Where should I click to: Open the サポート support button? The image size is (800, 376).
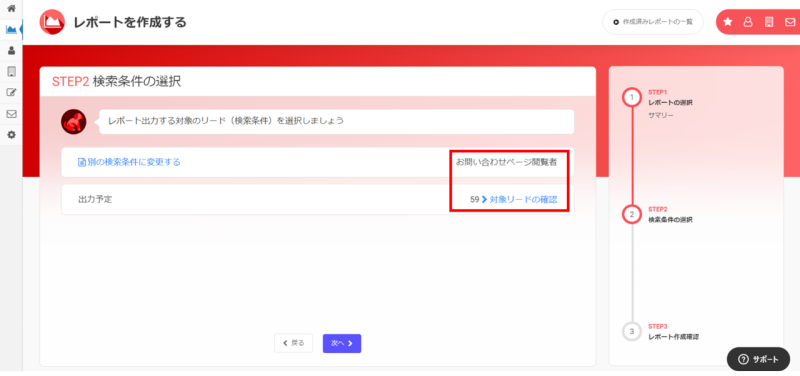(x=758, y=359)
